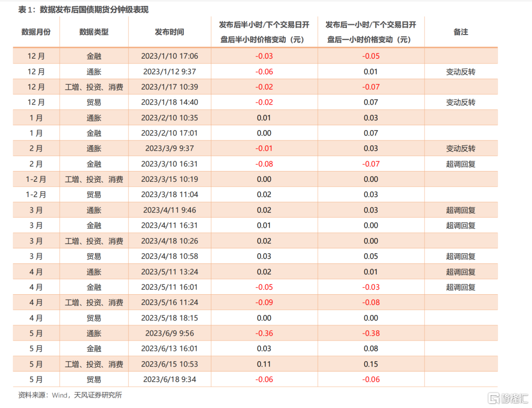
Task: Click the release time '2023/6/18 9:34'
Action: 169,379
